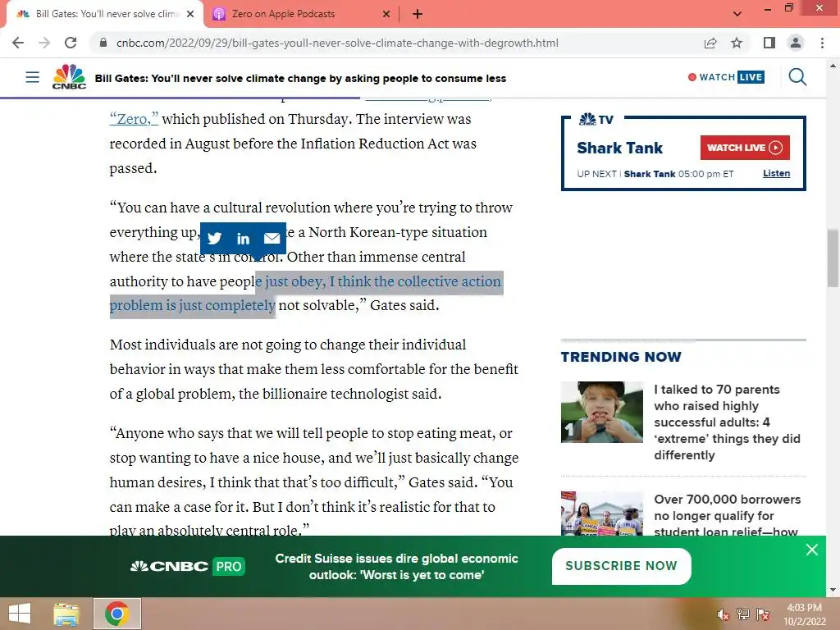The width and height of the screenshot is (840, 630).
Task: Open the browser side panel
Action: click(x=769, y=43)
